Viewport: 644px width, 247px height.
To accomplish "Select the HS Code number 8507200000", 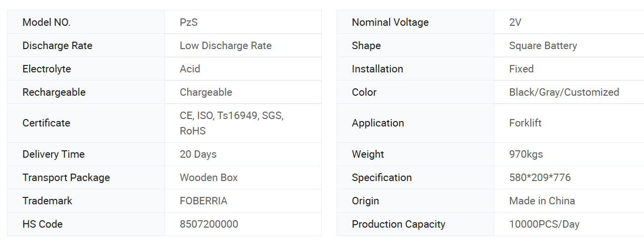I will click(209, 224).
